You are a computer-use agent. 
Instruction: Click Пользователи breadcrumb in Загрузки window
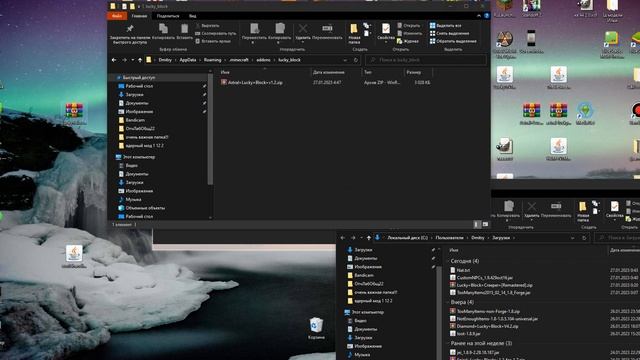pyautogui.click(x=449, y=238)
